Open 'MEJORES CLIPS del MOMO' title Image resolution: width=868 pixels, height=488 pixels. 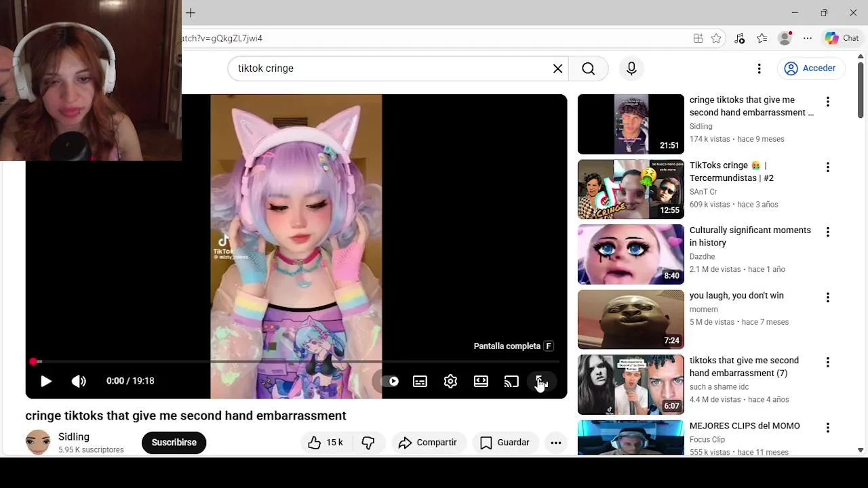[745, 426]
